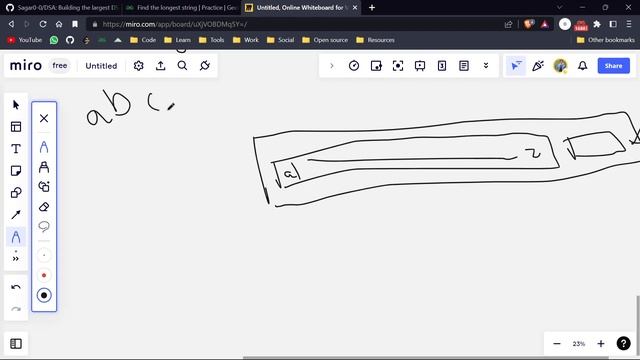This screenshot has width=640, height=360.
Task: Select the Sticky note tool
Action: coord(16,171)
